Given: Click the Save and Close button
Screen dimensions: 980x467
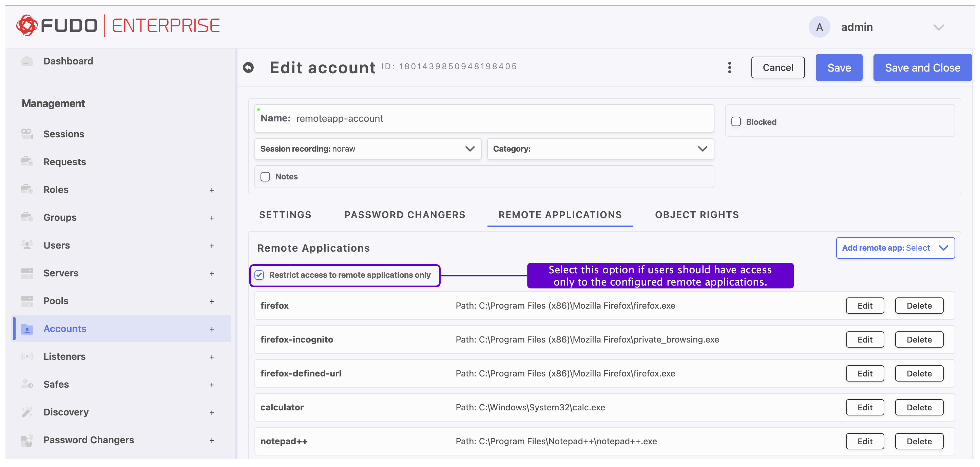Looking at the screenshot, I should coord(922,67).
